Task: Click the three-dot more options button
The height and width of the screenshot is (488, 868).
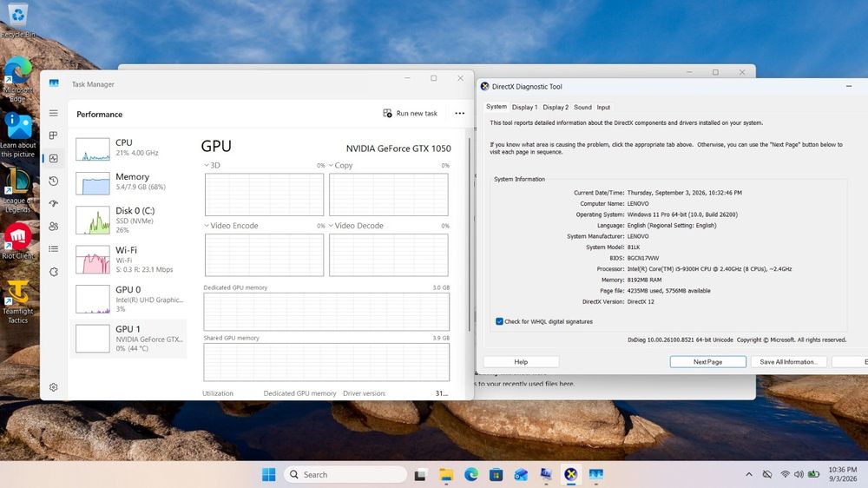Action: tap(459, 114)
